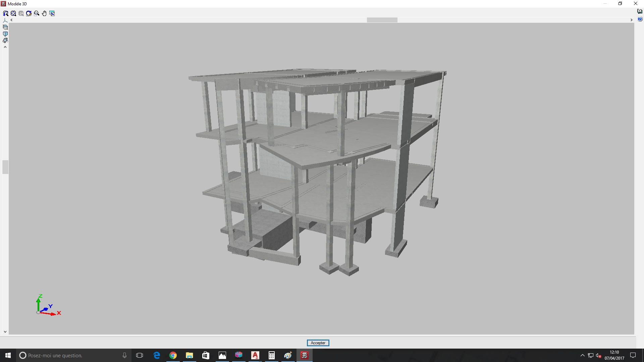This screenshot has width=644, height=362.
Task: Click the blue help question mark icon
Action: tap(640, 19)
